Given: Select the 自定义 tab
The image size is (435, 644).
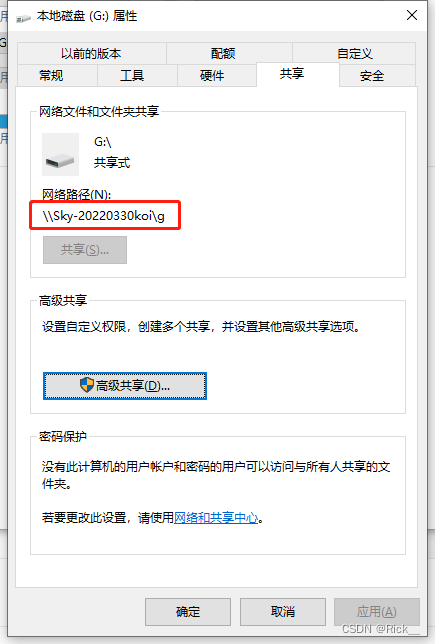Looking at the screenshot, I should tap(355, 53).
